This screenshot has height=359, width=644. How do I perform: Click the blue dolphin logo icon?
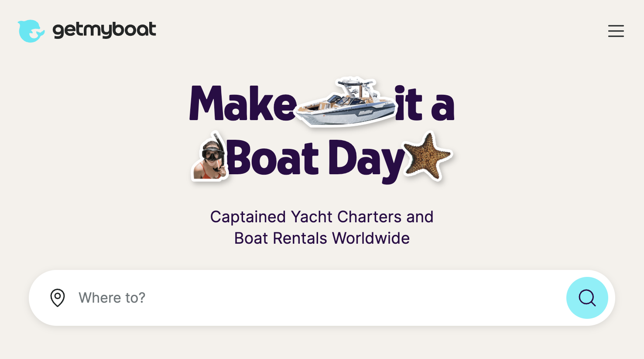tap(31, 31)
